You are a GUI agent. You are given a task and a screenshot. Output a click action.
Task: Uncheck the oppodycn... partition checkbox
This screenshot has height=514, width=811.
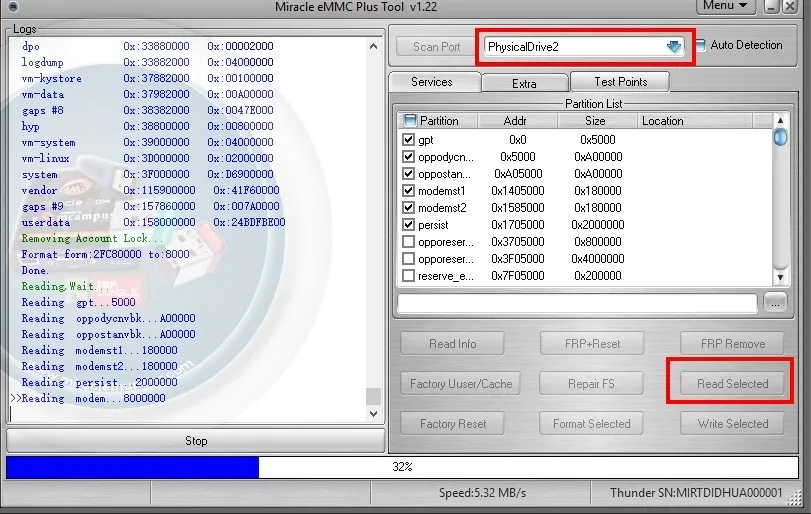coord(408,157)
